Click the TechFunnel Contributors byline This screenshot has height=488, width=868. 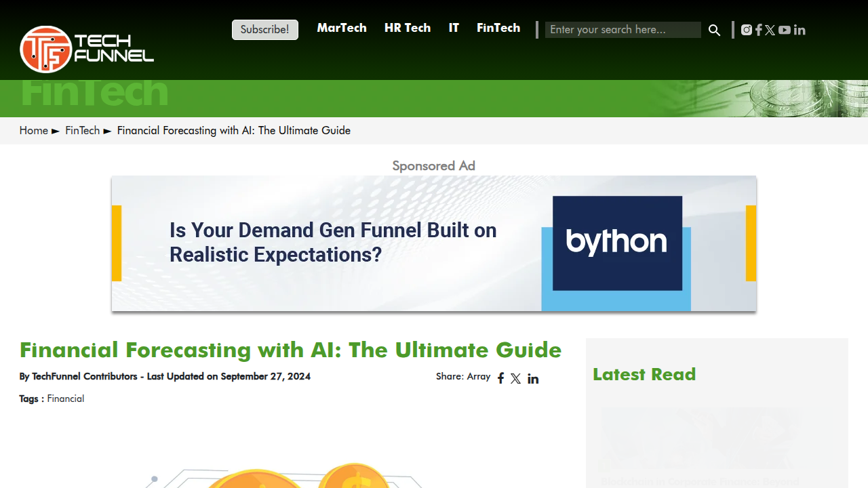click(x=85, y=376)
